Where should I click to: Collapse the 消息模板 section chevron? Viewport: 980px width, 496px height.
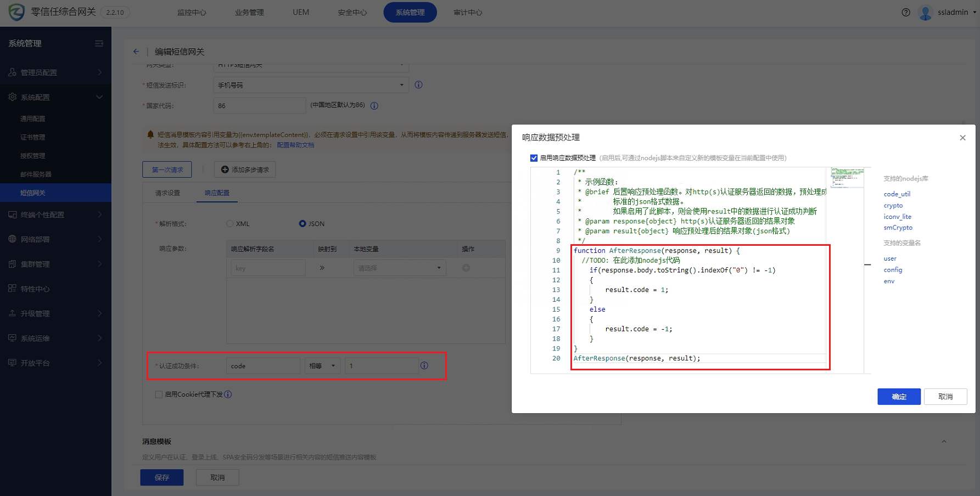[x=944, y=441]
